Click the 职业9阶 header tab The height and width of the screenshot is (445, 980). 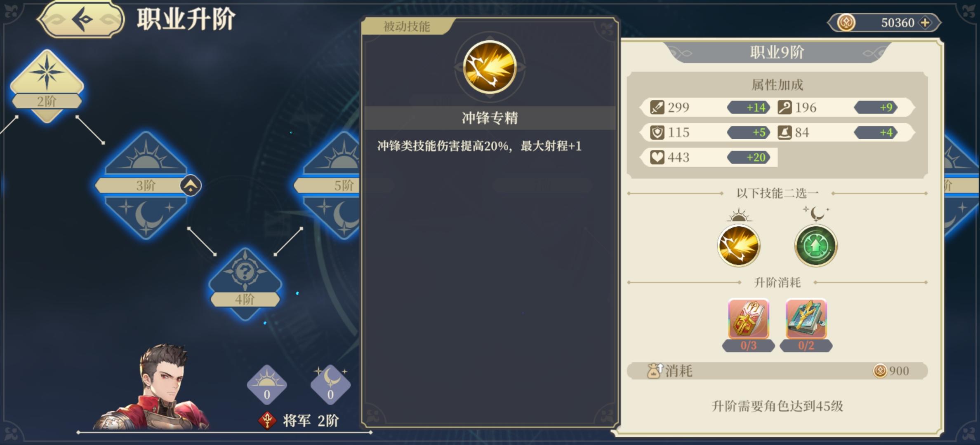coord(777,52)
